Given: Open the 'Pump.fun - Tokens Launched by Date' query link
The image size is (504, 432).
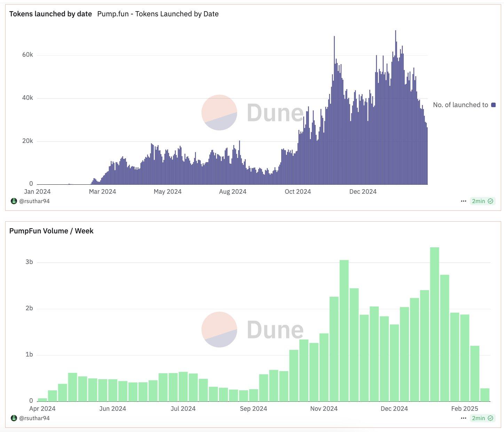Looking at the screenshot, I should coord(158,14).
